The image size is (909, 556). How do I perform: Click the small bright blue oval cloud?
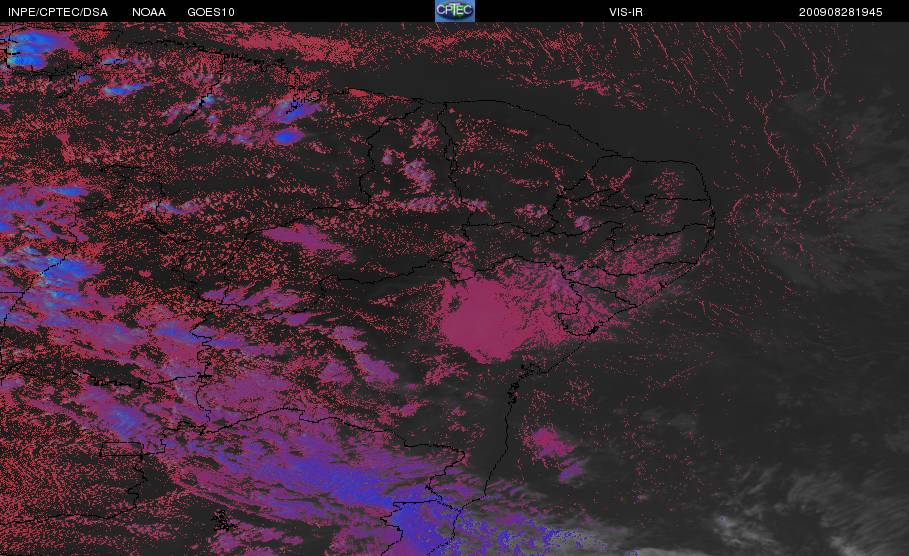pyautogui.click(x=288, y=136)
